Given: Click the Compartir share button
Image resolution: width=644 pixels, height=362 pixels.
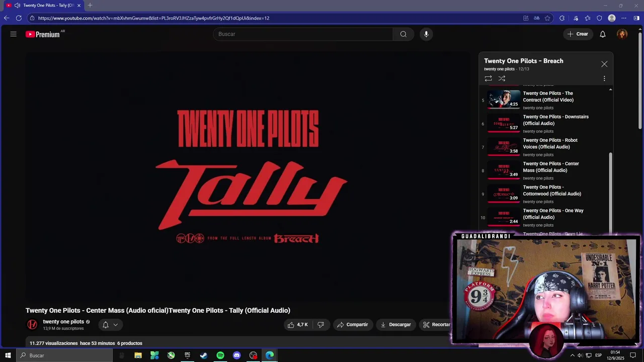Looking at the screenshot, I should click(x=352, y=325).
